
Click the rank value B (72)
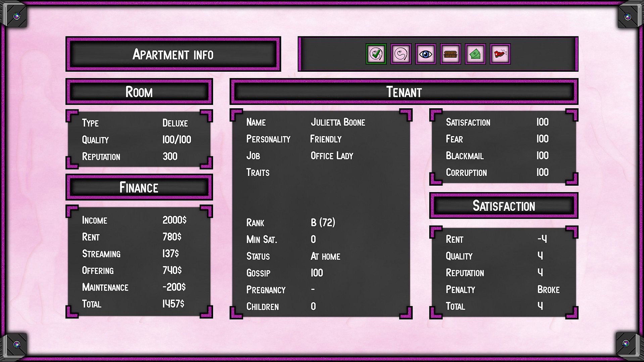323,223
